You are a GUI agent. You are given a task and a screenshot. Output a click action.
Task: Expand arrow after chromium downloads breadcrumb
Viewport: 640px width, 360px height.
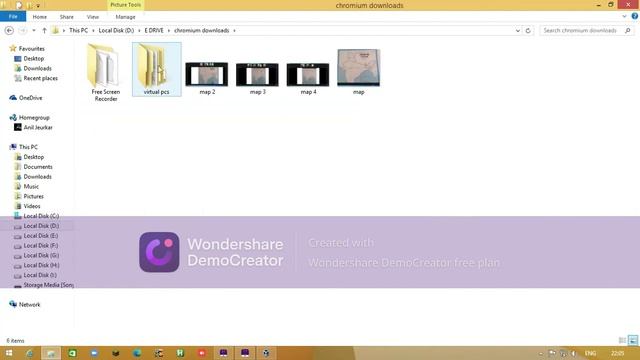(x=234, y=31)
